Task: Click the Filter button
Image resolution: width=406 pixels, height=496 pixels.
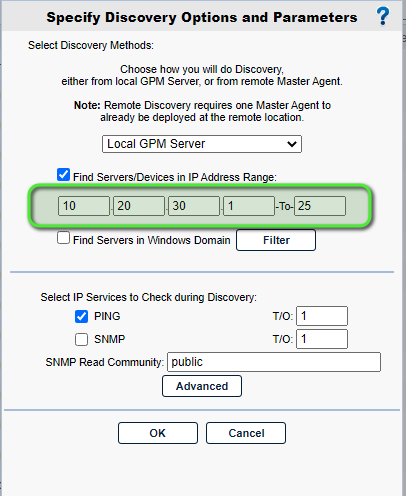Action: click(x=276, y=240)
